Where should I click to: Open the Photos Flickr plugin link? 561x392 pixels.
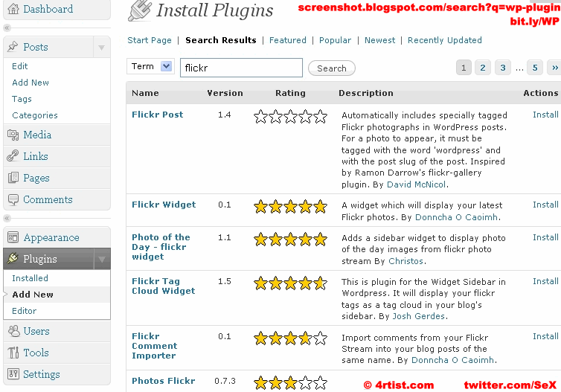point(163,381)
